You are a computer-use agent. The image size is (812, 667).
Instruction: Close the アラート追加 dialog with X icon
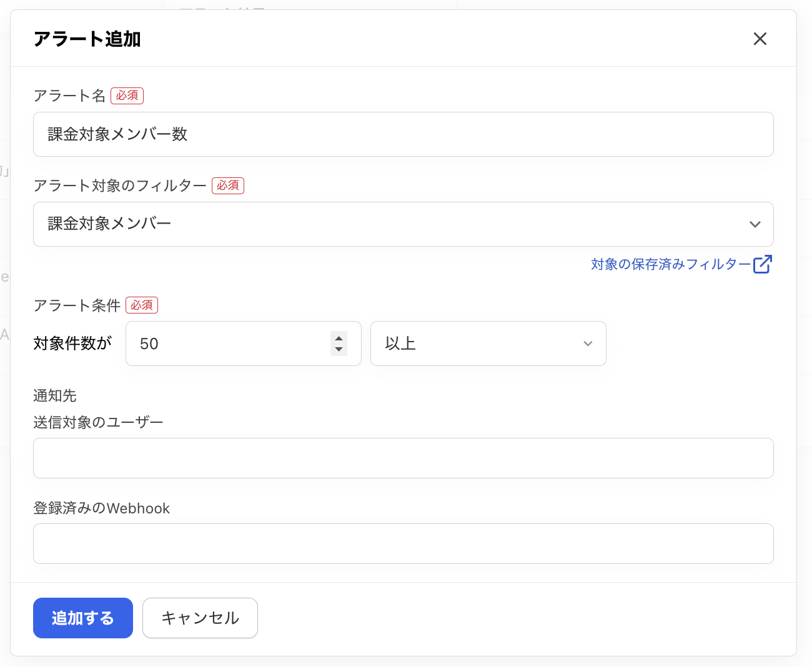click(x=760, y=39)
